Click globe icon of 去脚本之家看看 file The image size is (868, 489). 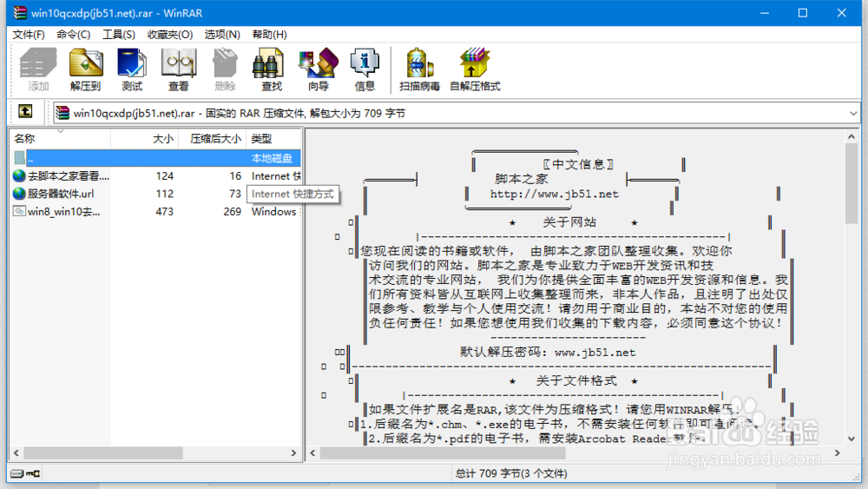coord(19,176)
